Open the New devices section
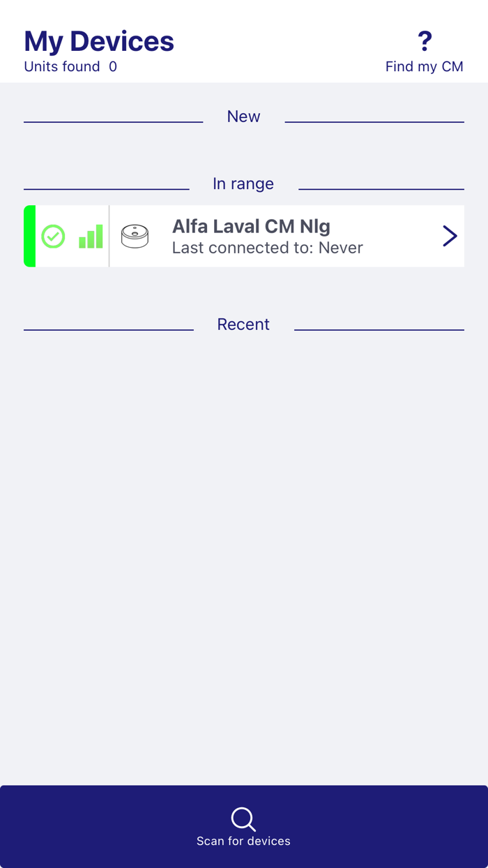The width and height of the screenshot is (488, 868). (243, 116)
